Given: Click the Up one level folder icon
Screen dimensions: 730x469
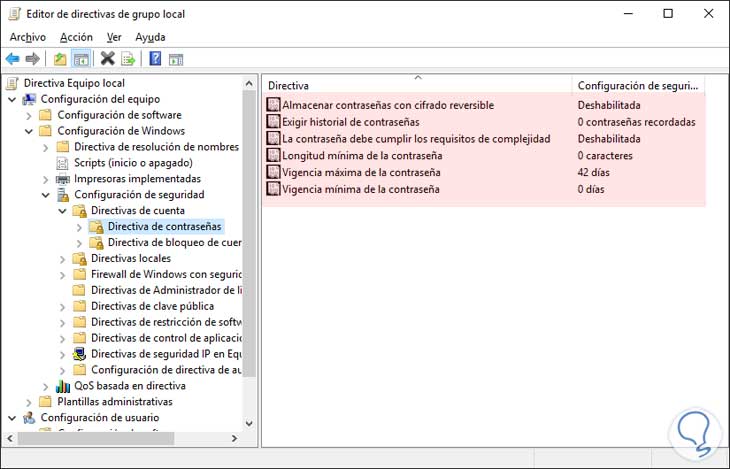Looking at the screenshot, I should tap(60, 59).
